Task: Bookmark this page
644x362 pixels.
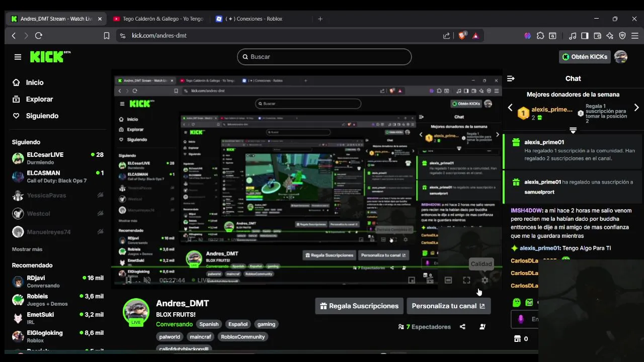Action: click(x=106, y=36)
